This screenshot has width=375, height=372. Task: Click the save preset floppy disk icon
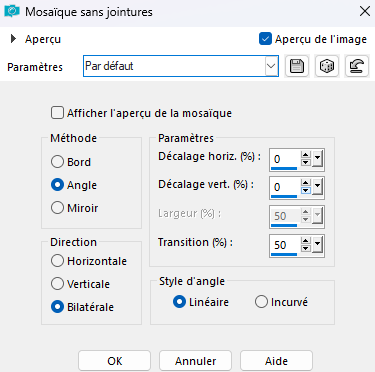[297, 66]
